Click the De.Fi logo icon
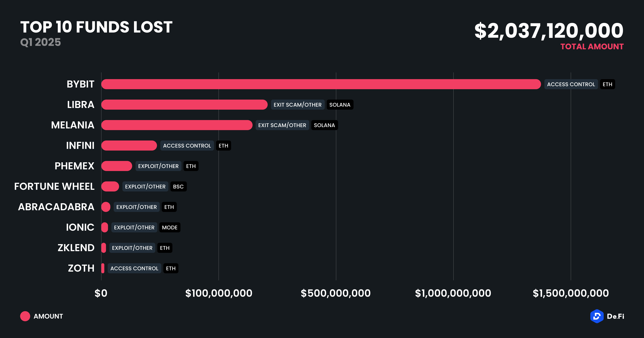 coord(597,316)
